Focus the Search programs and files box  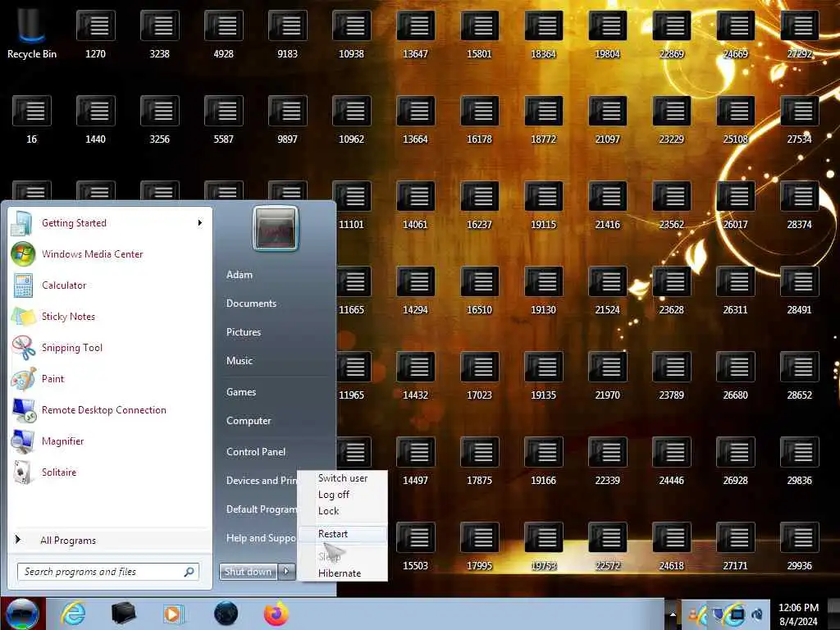107,572
